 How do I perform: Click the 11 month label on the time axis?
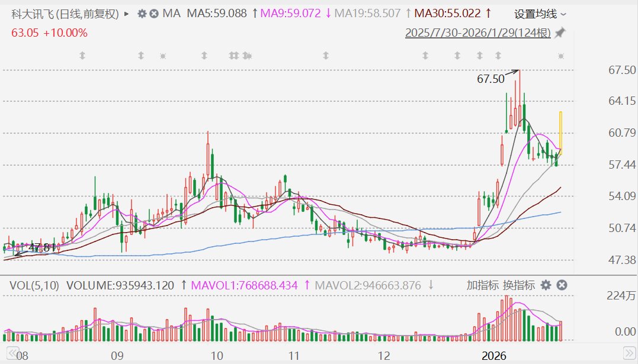[294, 356]
